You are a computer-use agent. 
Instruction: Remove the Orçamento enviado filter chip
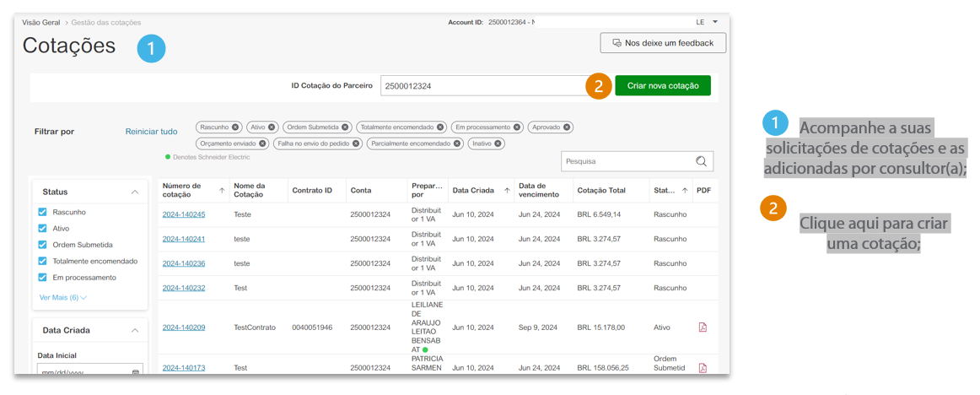[x=262, y=143]
